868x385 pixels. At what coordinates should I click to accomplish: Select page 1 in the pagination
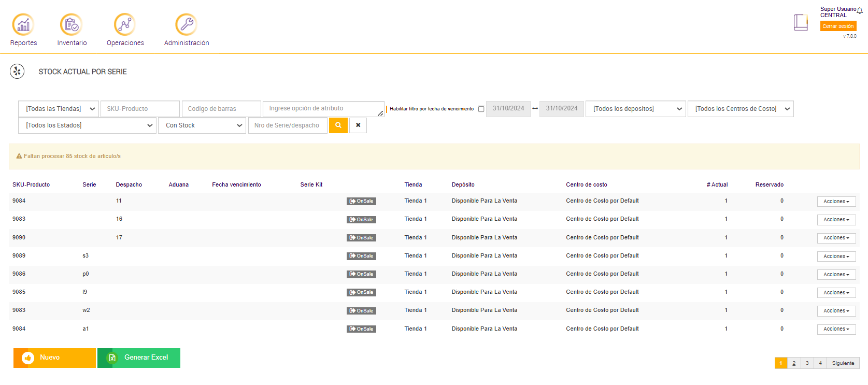pyautogui.click(x=781, y=363)
